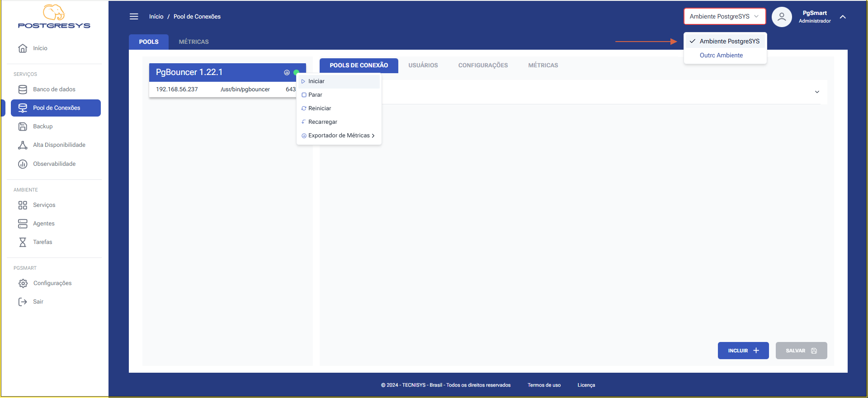Screen dimensions: 868x398
Task: Switch to the POOLS tab
Action: 149,42
